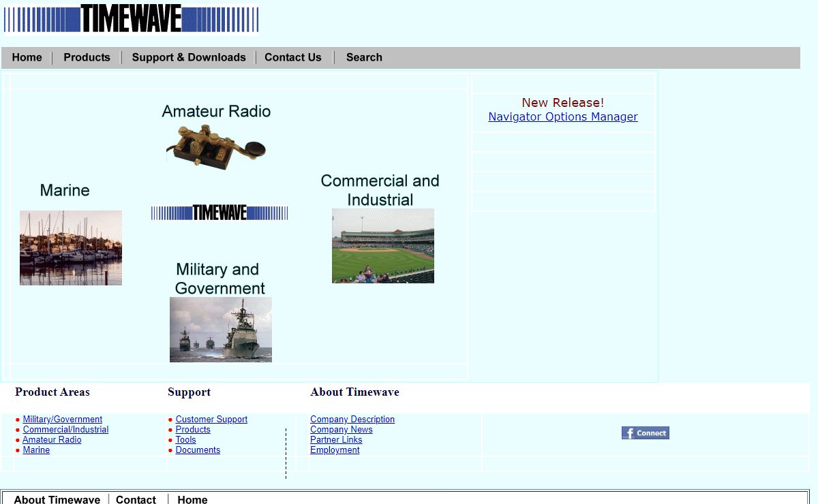818x504 pixels.
Task: Select the Commercial and Industrial heading
Action: pos(380,190)
